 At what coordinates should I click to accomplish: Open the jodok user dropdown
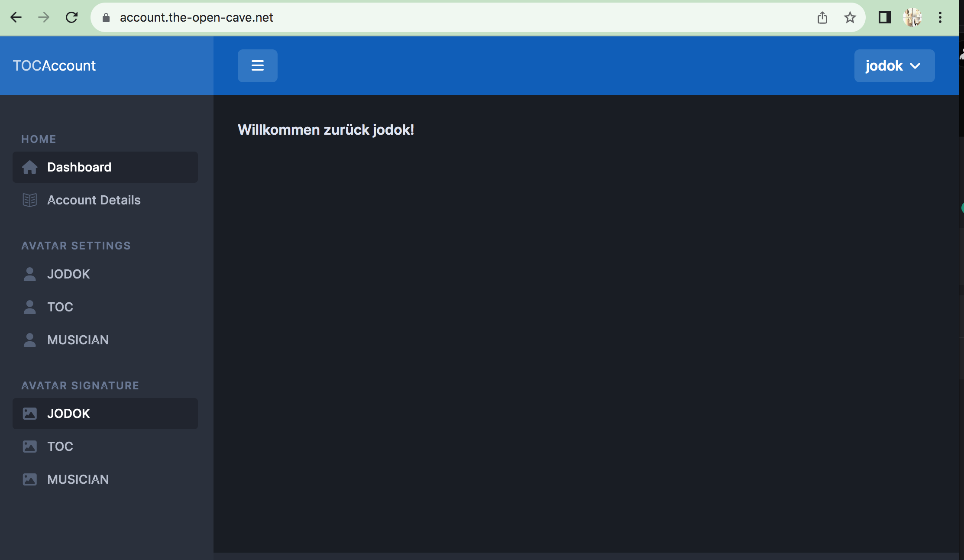[x=894, y=66]
